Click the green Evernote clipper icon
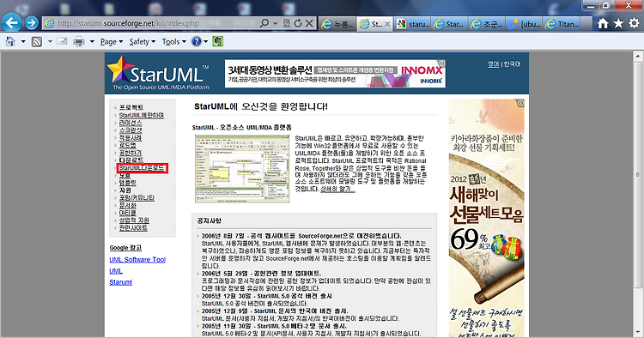Viewport: 644px width, 338px height. [x=218, y=41]
